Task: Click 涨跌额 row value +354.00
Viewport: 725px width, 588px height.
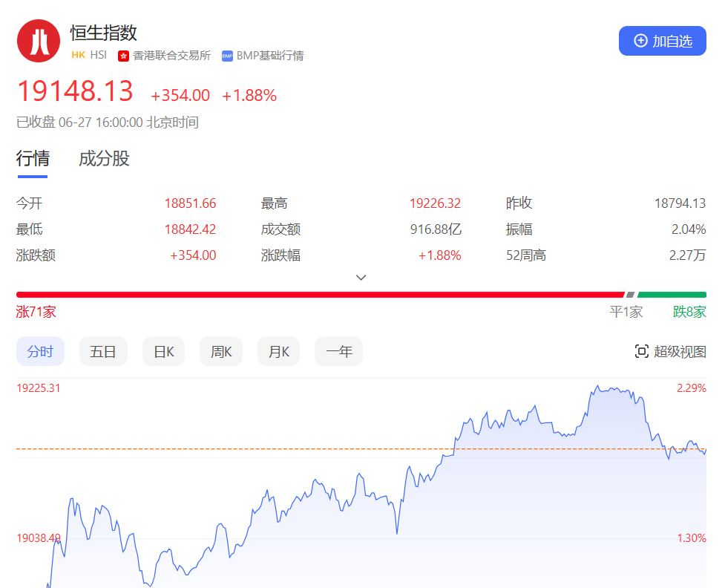Action: coord(193,255)
